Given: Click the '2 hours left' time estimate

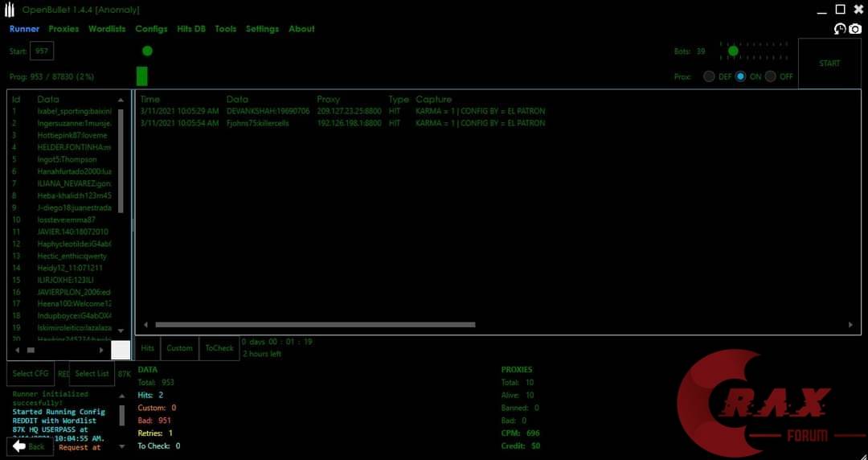Looking at the screenshot, I should (262, 354).
